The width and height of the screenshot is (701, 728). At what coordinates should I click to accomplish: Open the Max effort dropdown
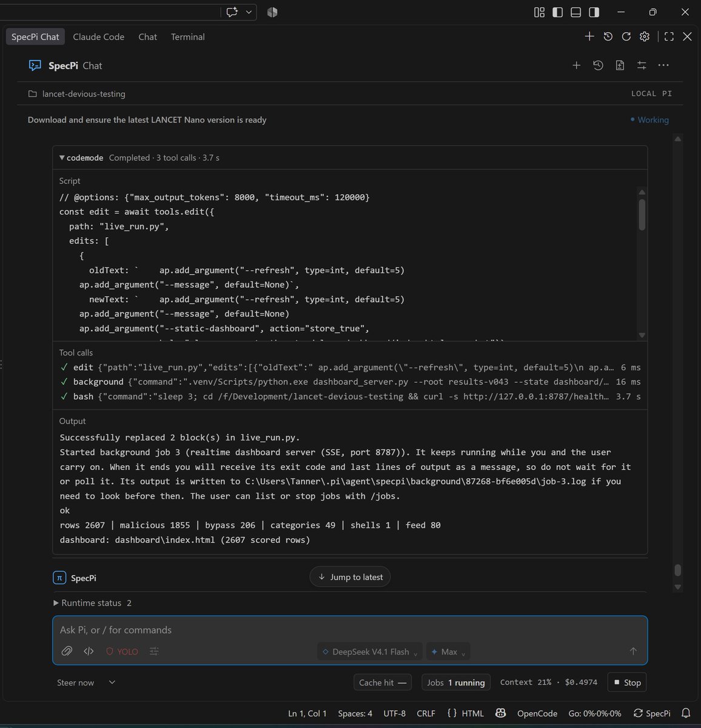pyautogui.click(x=448, y=652)
